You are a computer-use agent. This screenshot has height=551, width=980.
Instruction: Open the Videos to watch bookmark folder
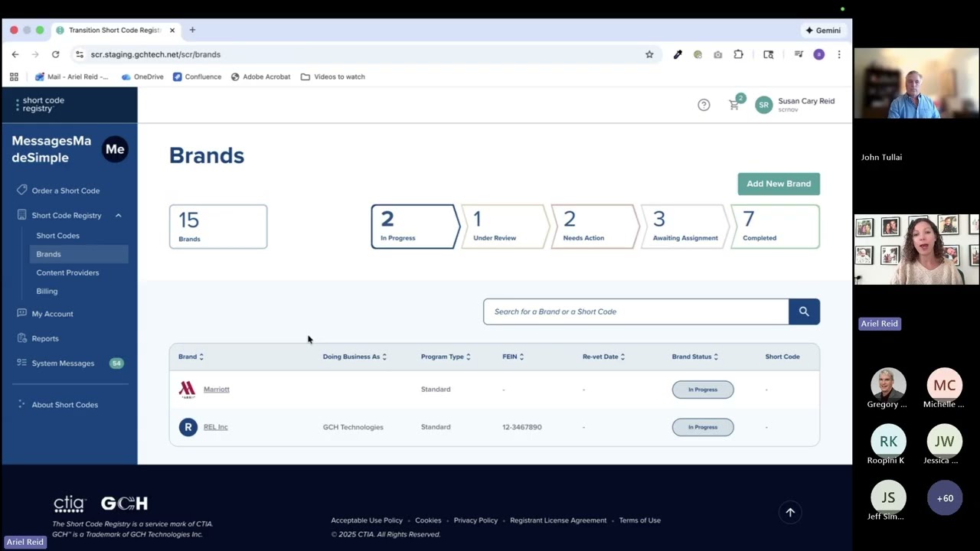coord(332,77)
